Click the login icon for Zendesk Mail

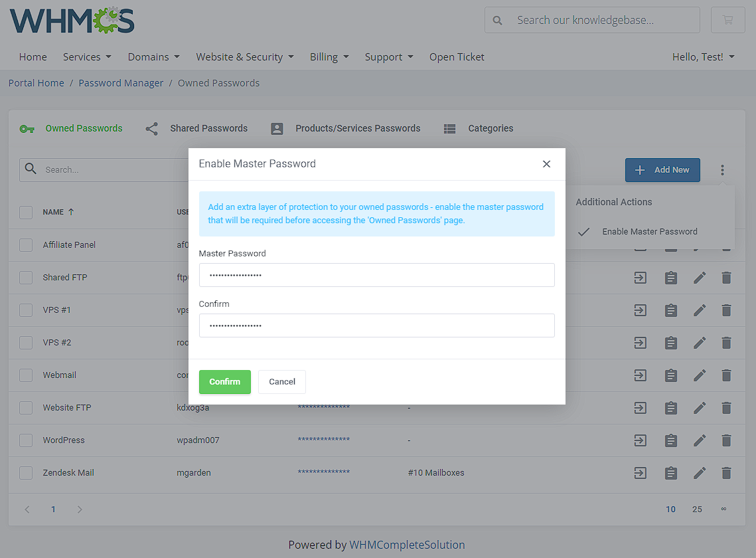[x=641, y=473]
